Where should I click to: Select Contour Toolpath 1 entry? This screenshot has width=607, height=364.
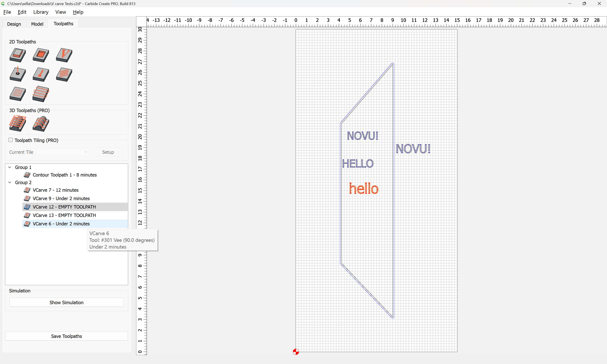click(64, 175)
